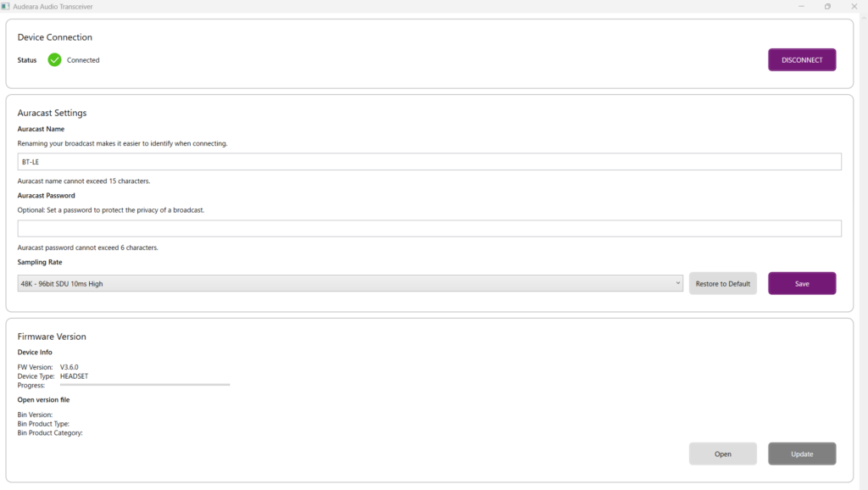Open a firmware version file
The image size is (868, 490).
[722, 454]
